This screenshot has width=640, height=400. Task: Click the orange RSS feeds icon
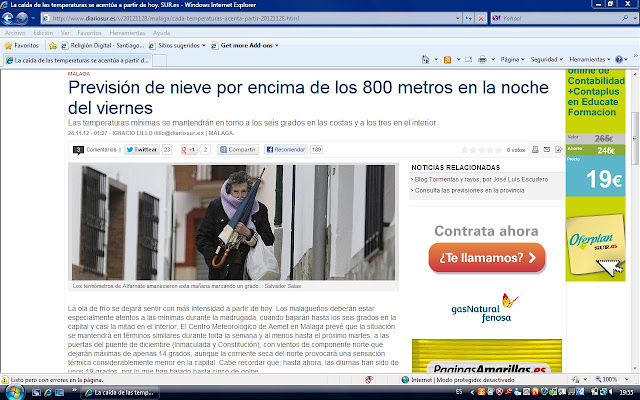click(x=447, y=60)
